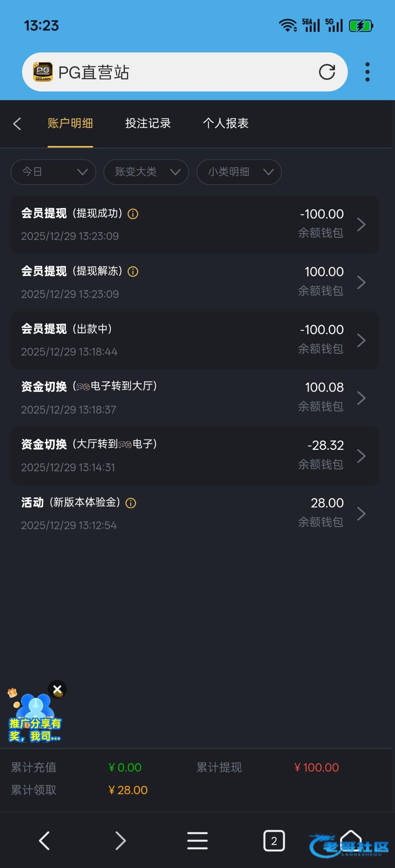Go forward in browser navigation
Viewport: 395px width, 868px height.
[x=120, y=841]
